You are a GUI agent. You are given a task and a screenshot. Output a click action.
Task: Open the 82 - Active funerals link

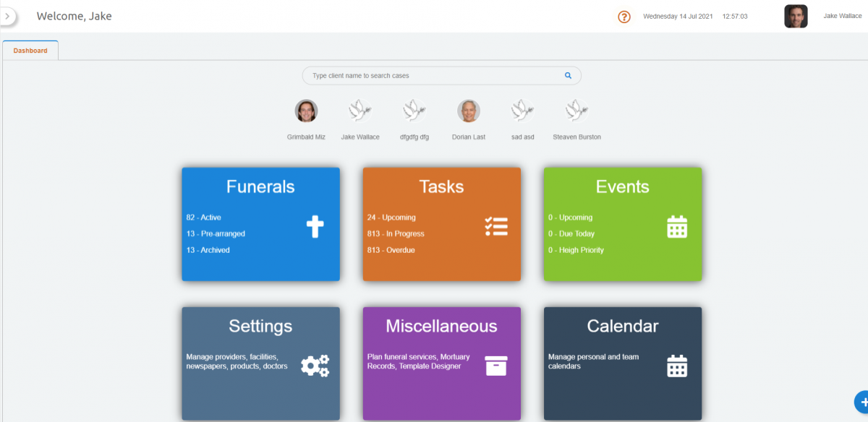click(203, 218)
